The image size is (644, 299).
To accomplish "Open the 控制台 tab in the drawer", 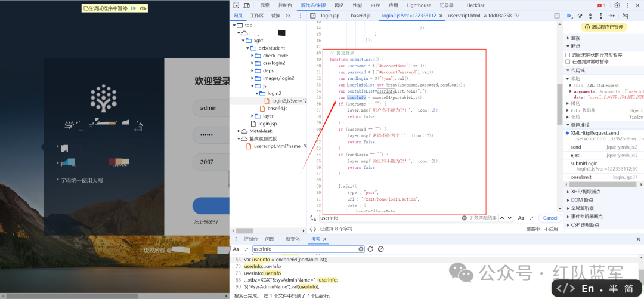I will pyautogui.click(x=250, y=239).
